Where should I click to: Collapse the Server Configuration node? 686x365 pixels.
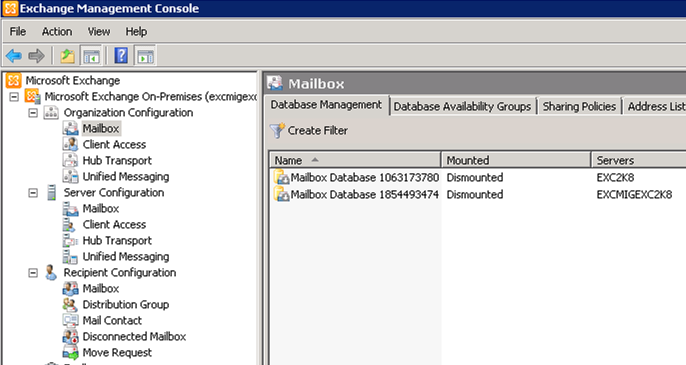(33, 193)
